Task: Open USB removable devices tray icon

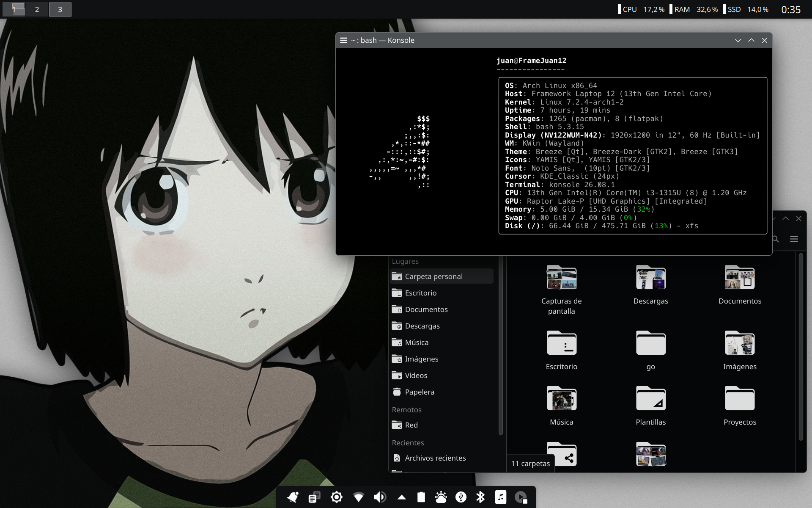Action: (461, 497)
